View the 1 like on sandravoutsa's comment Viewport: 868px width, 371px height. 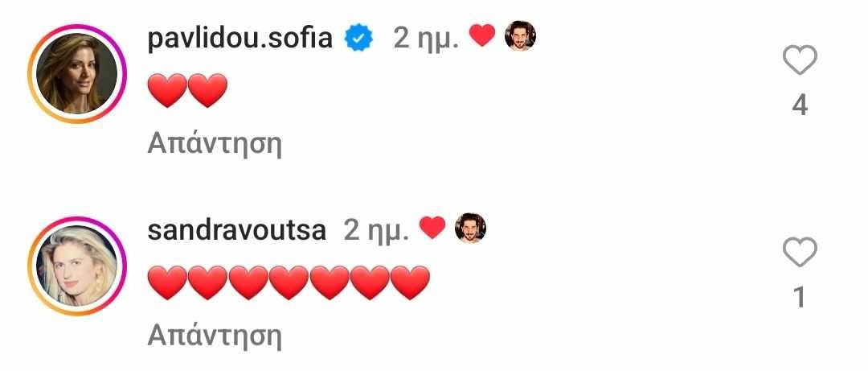coord(800,298)
